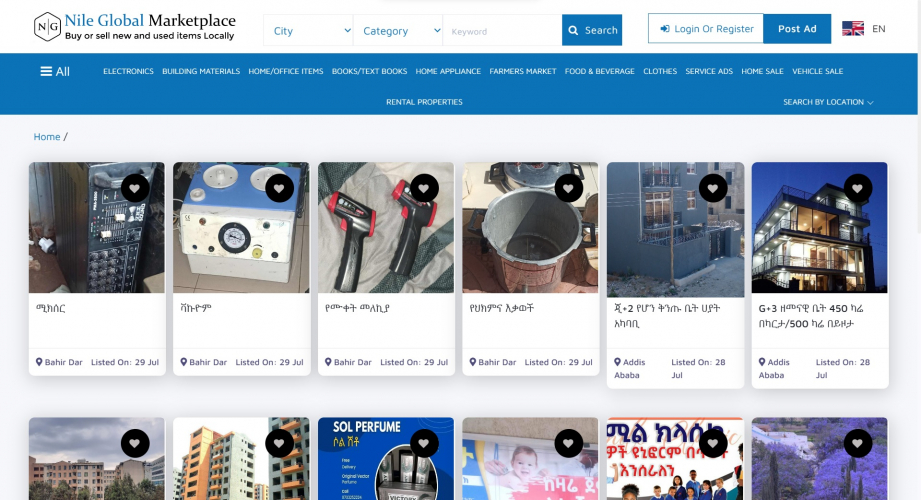Open the Category dropdown
This screenshot has width=921, height=500.
(398, 31)
